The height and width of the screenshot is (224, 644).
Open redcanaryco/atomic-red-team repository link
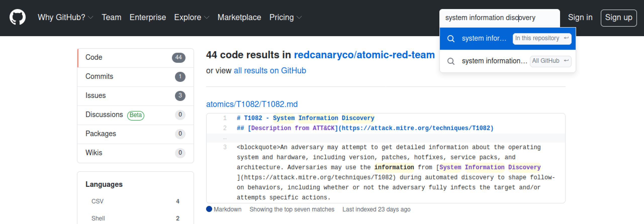click(364, 55)
